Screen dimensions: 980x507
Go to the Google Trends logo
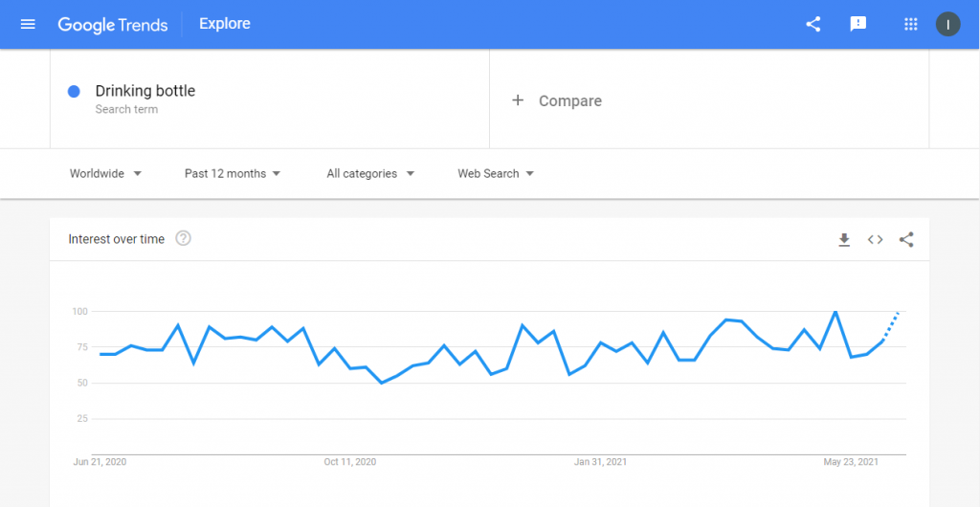[x=113, y=24]
